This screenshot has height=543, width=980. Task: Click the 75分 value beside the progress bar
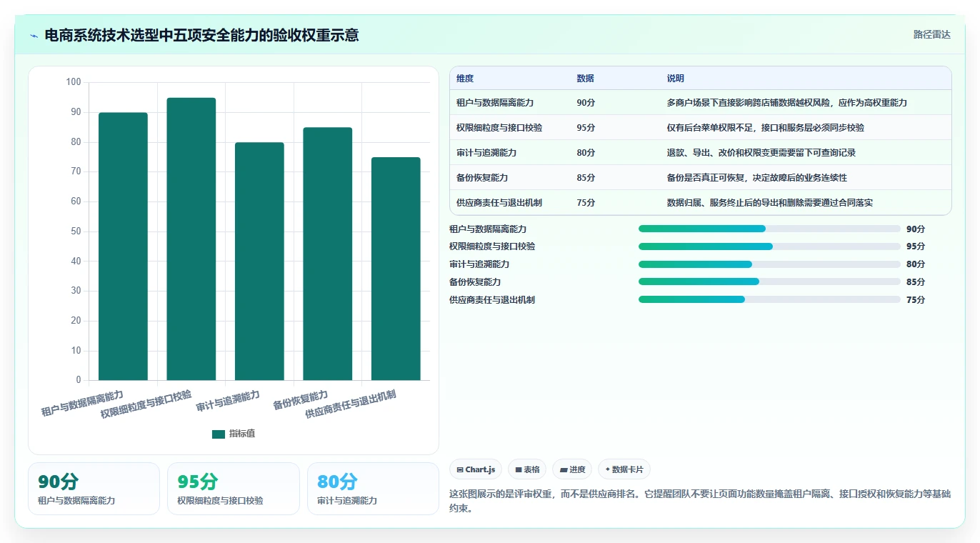[x=916, y=300]
